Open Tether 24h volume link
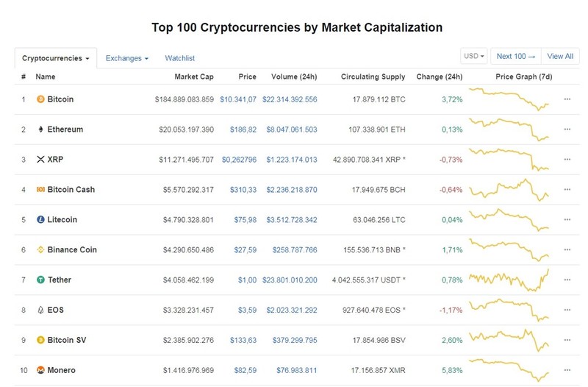 [290, 280]
